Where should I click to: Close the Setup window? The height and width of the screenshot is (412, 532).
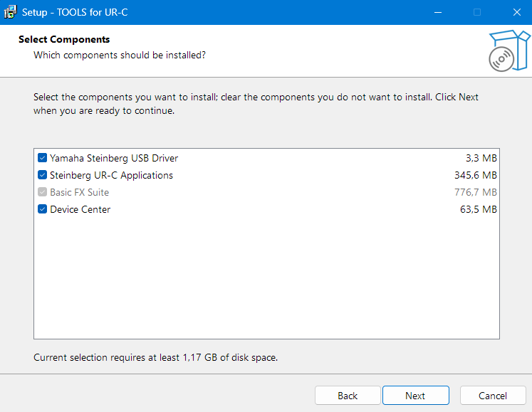(x=517, y=12)
